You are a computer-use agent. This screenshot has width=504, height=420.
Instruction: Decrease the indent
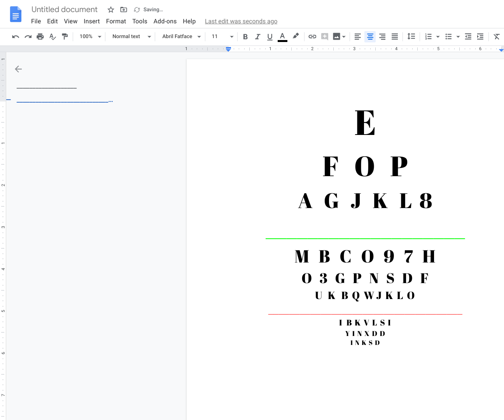pos(468,37)
